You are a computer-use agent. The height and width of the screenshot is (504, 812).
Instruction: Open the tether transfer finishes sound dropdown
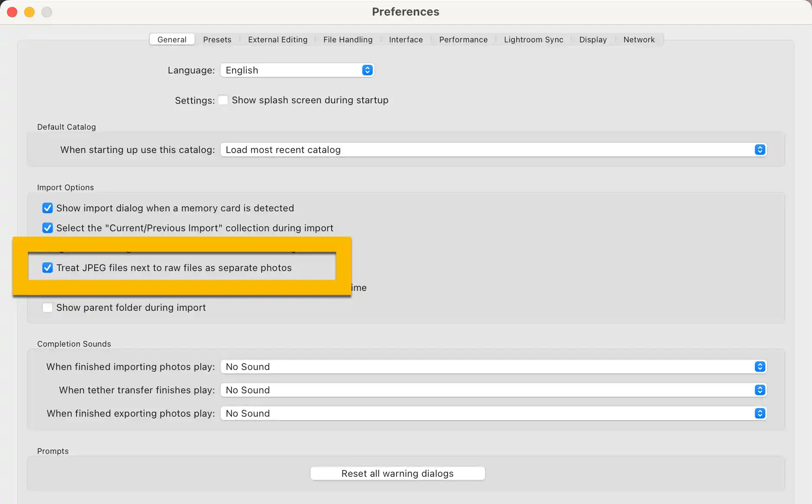pos(493,390)
